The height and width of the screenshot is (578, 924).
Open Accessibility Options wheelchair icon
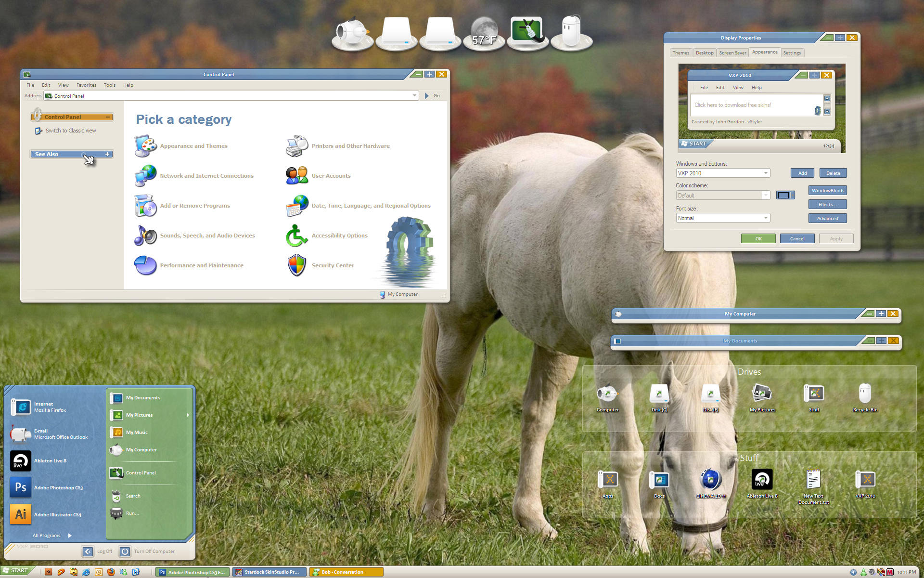[297, 236]
